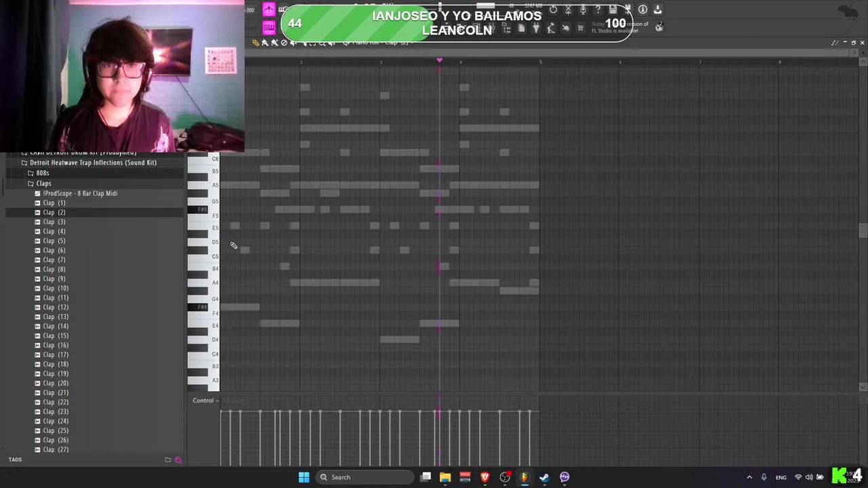The width and height of the screenshot is (868, 488).
Task: Click the ENG language indicator
Action: pos(781,477)
